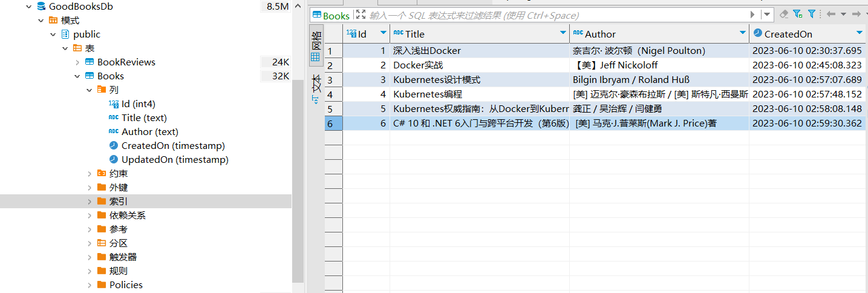Select the GoodBooksDb database icon
Viewport: 868px width, 293px height.
(41, 7)
